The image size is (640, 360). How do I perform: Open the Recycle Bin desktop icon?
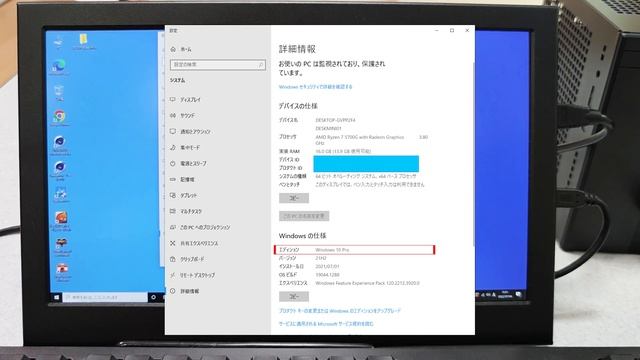59,92
